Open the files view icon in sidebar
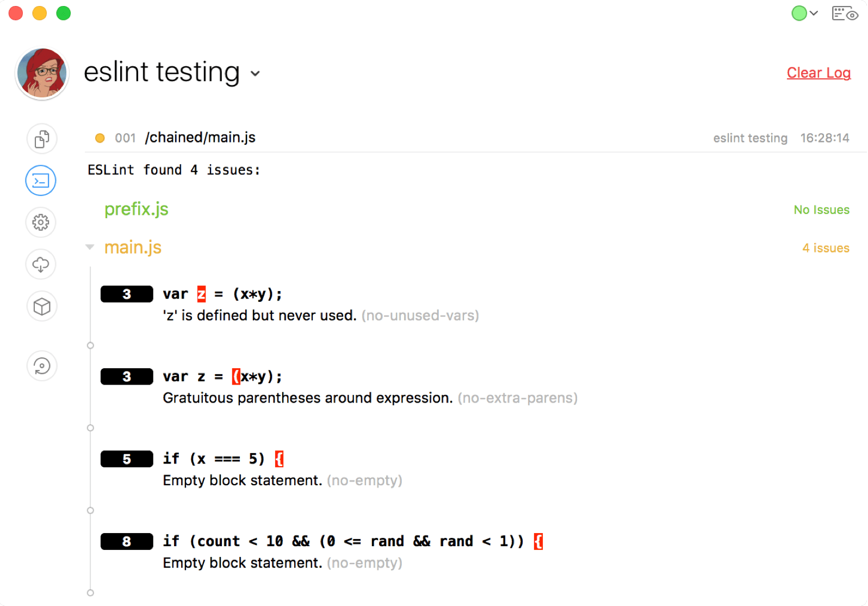Image resolution: width=868 pixels, height=606 pixels. [41, 139]
